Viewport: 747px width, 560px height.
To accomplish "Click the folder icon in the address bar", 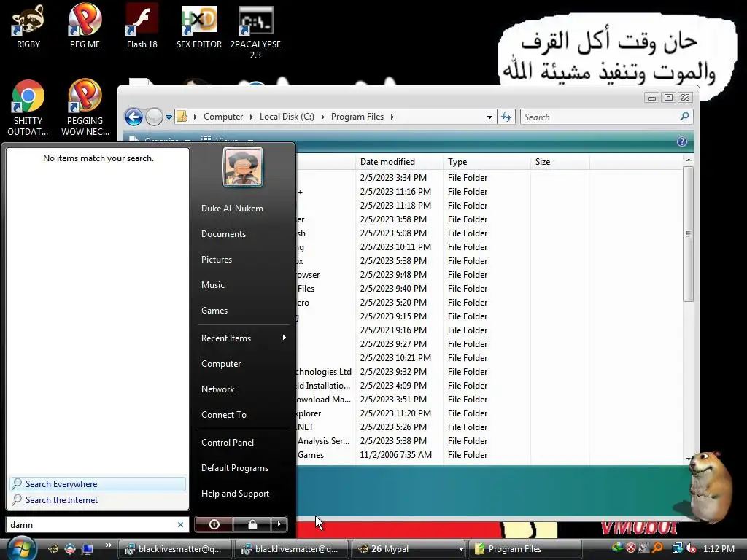I will pos(182,117).
